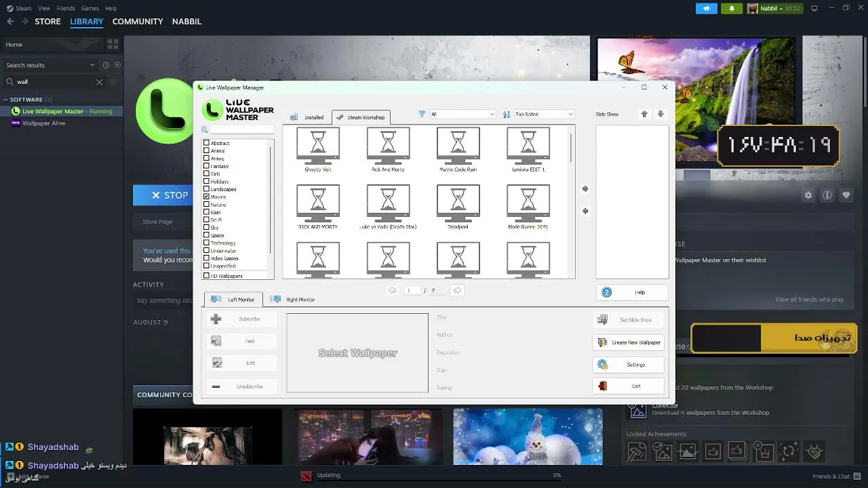The width and height of the screenshot is (868, 488).
Task: Click the filter funnel icon beside All
Action: pyautogui.click(x=422, y=115)
